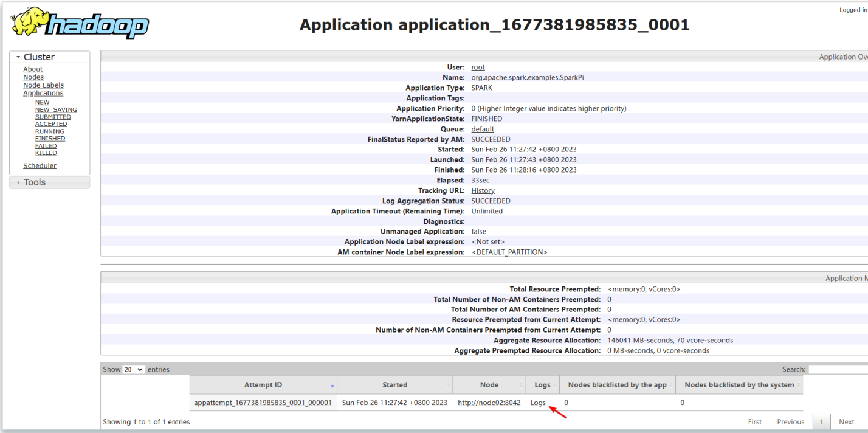The width and height of the screenshot is (868, 433).
Task: Filter applications by SUBMITTED state
Action: tap(53, 117)
